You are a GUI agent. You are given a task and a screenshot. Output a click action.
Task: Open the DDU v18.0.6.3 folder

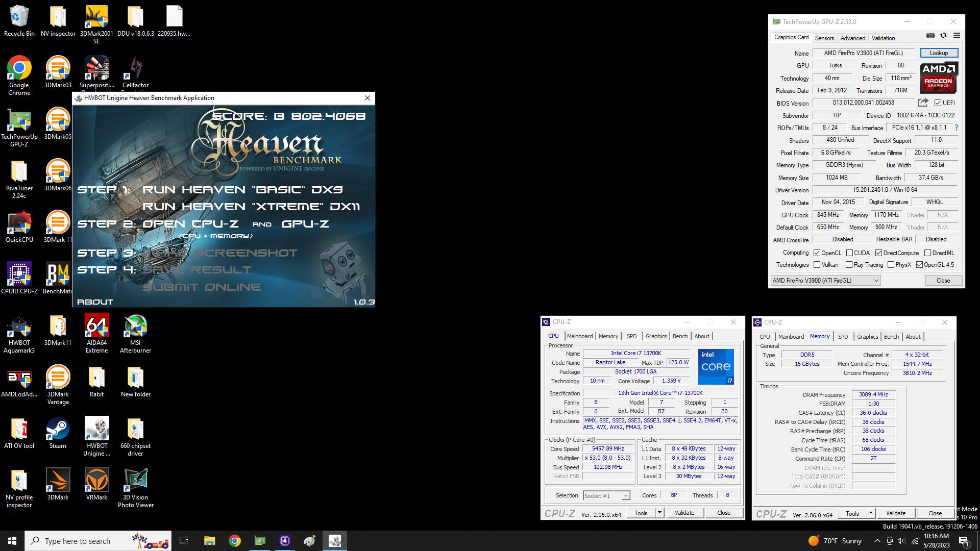click(x=135, y=21)
